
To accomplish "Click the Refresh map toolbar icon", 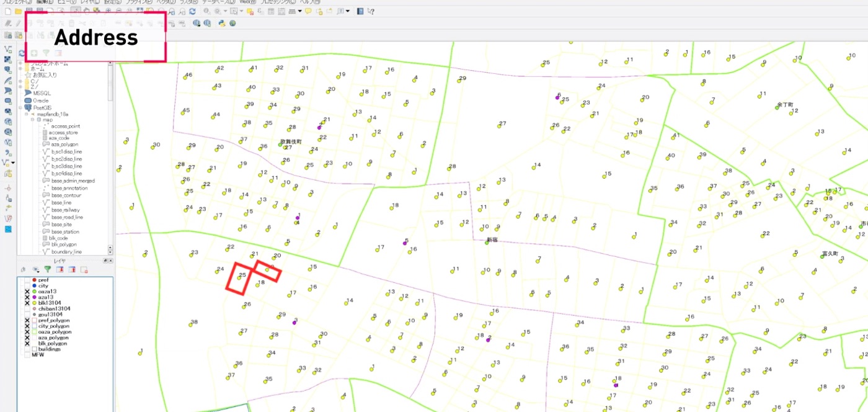I will pyautogui.click(x=193, y=11).
